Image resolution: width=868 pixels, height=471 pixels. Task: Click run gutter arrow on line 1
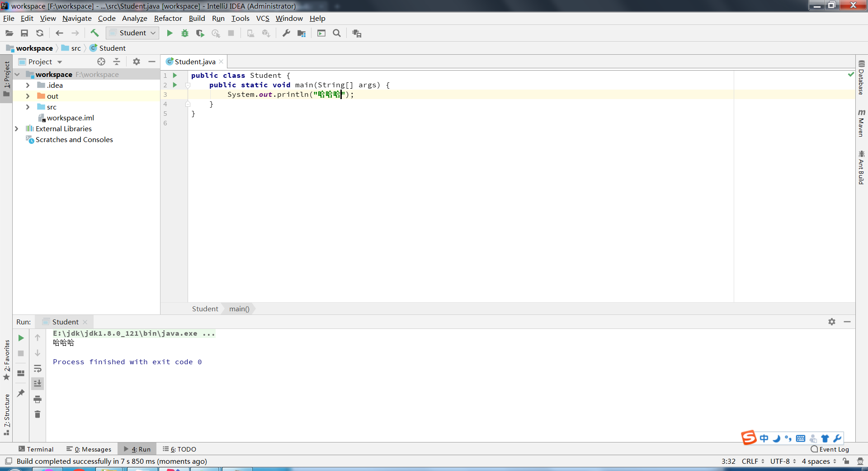(175, 75)
